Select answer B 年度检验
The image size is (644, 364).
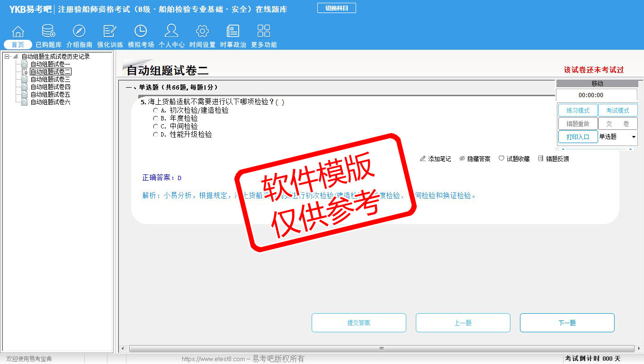click(155, 118)
